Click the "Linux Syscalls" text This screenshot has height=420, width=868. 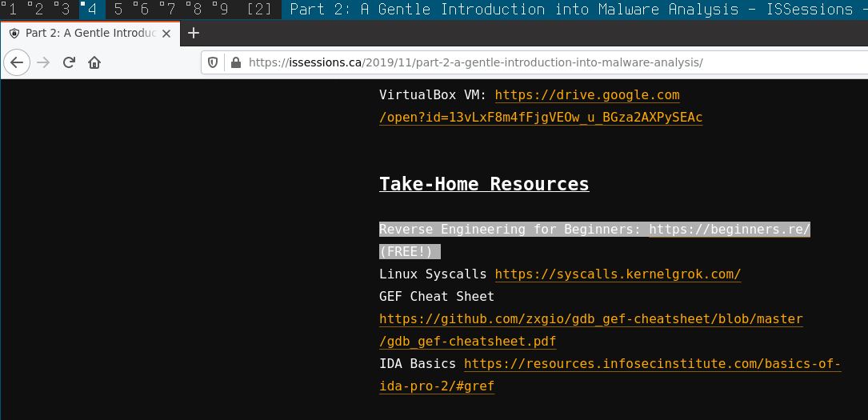pos(433,274)
